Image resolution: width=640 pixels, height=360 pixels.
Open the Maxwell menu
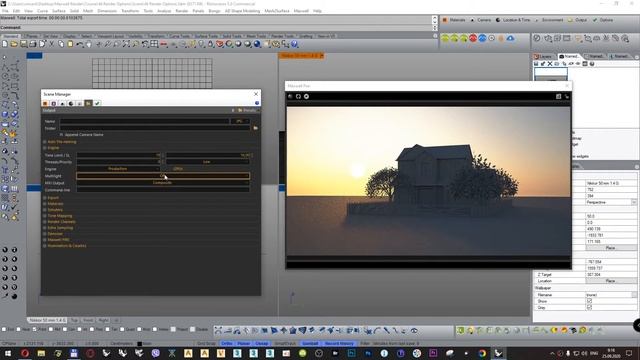[x=301, y=11]
